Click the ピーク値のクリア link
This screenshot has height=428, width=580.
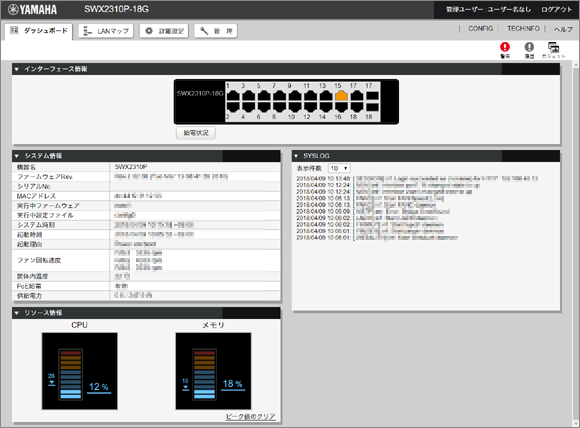(250, 417)
